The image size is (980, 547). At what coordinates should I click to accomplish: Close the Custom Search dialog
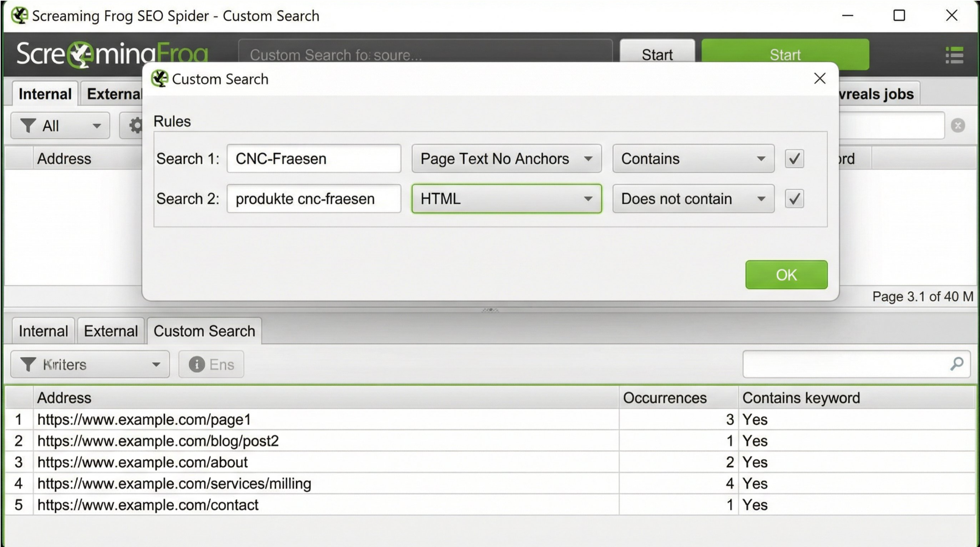click(x=820, y=78)
